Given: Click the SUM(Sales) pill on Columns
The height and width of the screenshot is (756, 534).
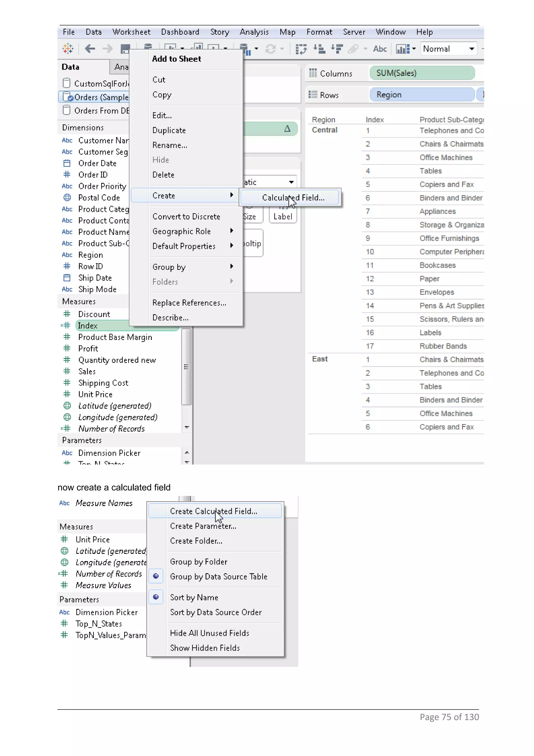Looking at the screenshot, I should [x=422, y=73].
